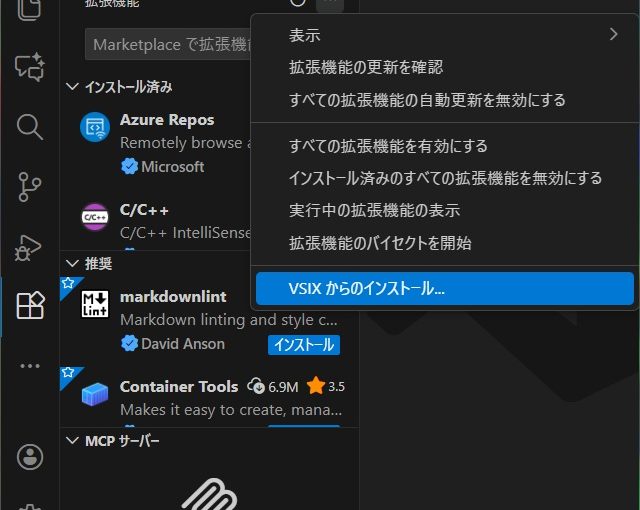Collapse the 推奨 section
The image size is (640, 510).
[x=72, y=264]
